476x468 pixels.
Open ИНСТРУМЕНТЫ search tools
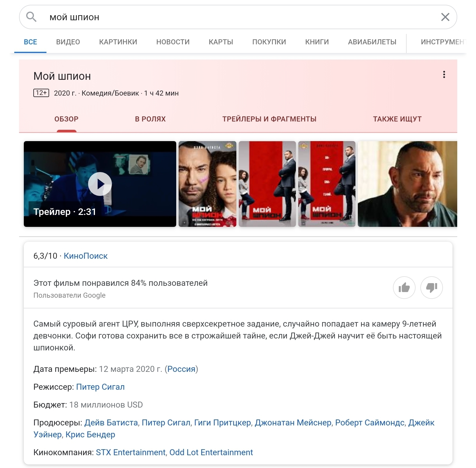442,42
